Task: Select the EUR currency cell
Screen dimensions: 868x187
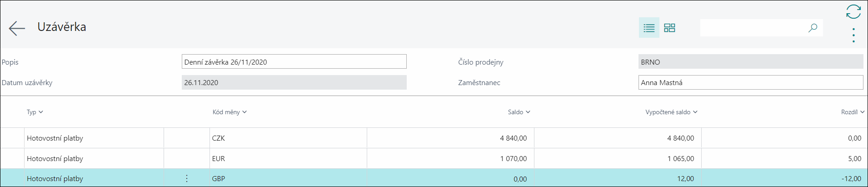Action: pos(288,158)
